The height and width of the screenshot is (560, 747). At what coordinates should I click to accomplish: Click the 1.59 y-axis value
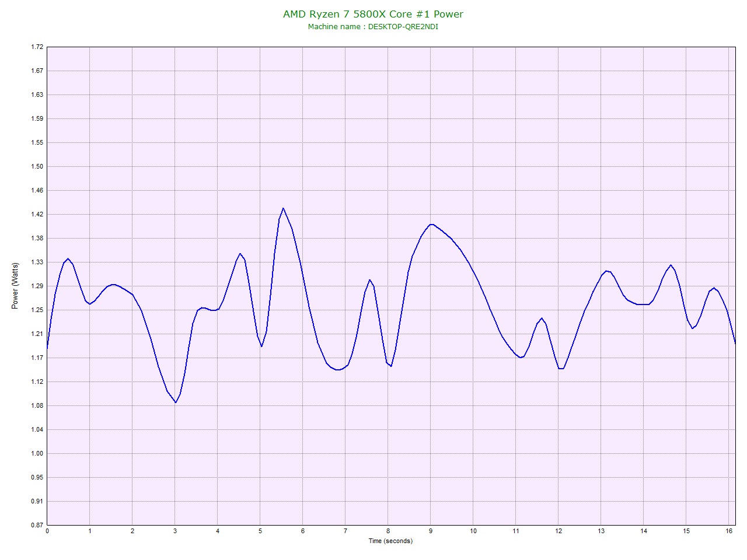tap(37, 119)
